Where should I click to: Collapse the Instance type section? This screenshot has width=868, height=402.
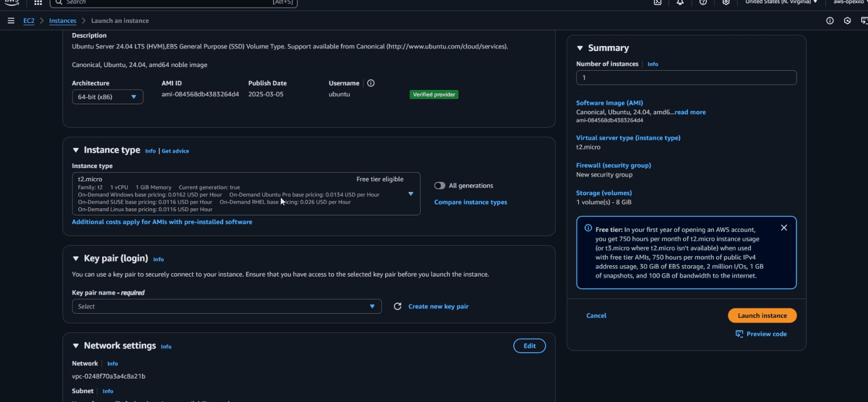[76, 150]
